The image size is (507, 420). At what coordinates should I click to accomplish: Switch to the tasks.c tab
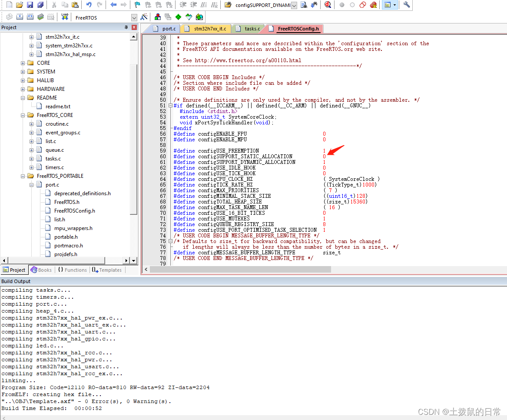(249, 29)
